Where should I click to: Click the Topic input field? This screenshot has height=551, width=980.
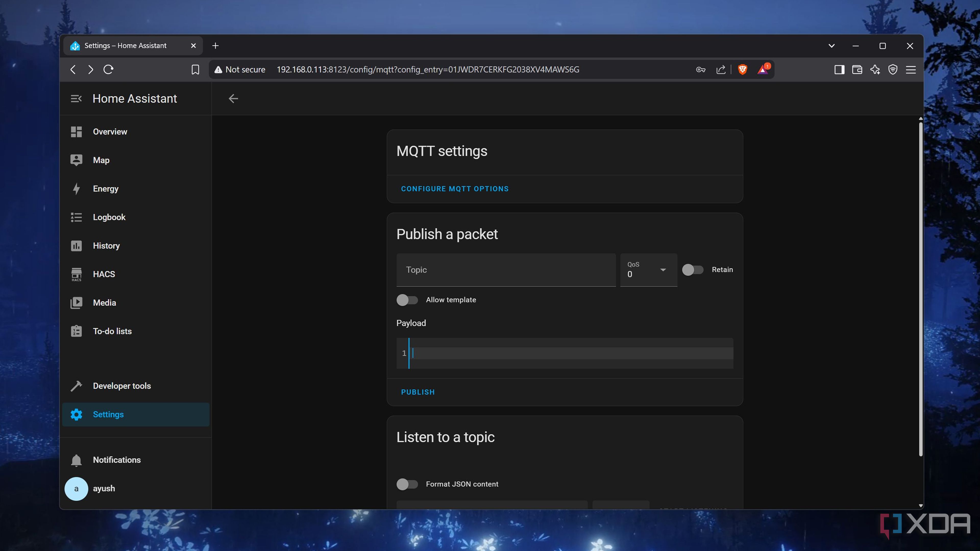pos(506,270)
